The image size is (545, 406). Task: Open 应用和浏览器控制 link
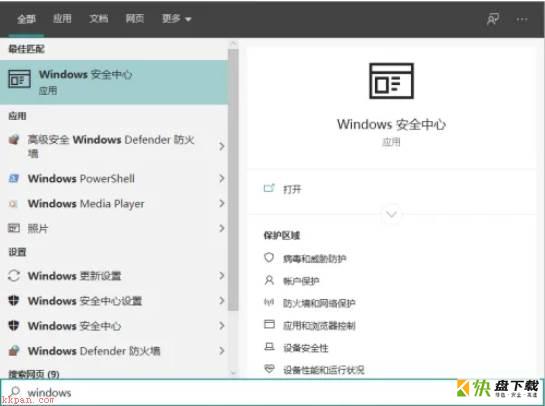click(319, 326)
